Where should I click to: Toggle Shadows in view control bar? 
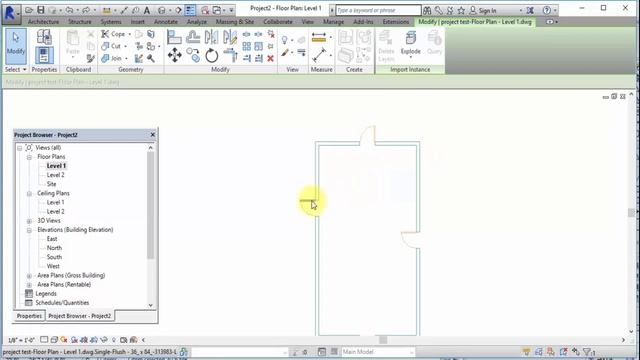click(74, 340)
